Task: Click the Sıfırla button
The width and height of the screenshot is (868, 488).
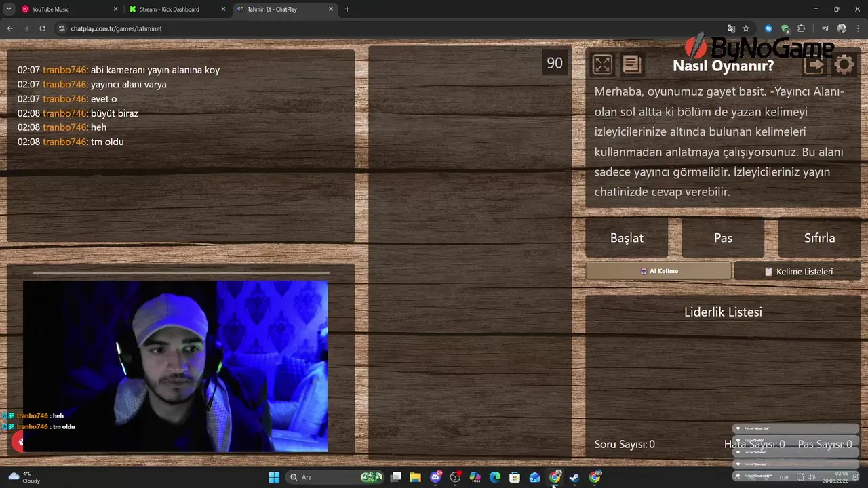Action: tap(819, 238)
